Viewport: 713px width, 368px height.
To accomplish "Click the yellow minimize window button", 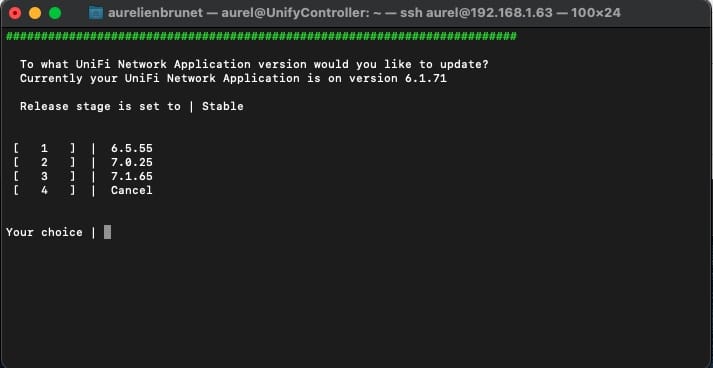I will [35, 13].
